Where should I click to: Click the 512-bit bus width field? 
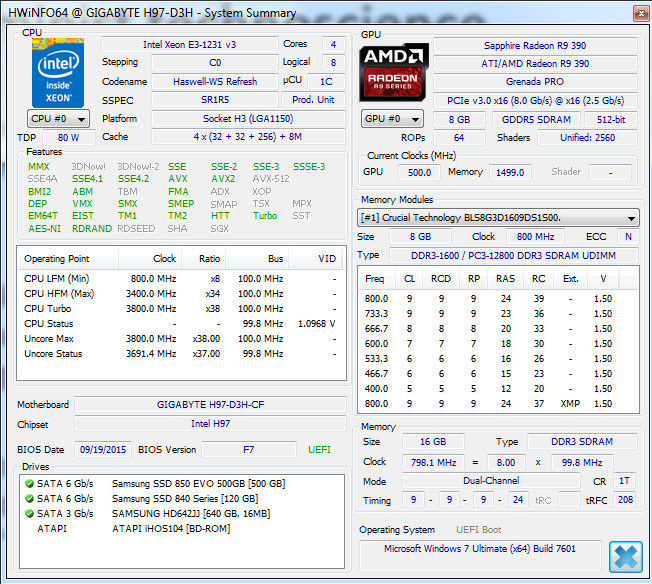click(x=611, y=119)
